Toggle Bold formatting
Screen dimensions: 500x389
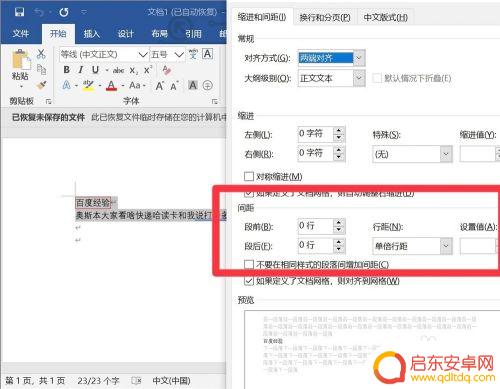pyautogui.click(x=67, y=70)
